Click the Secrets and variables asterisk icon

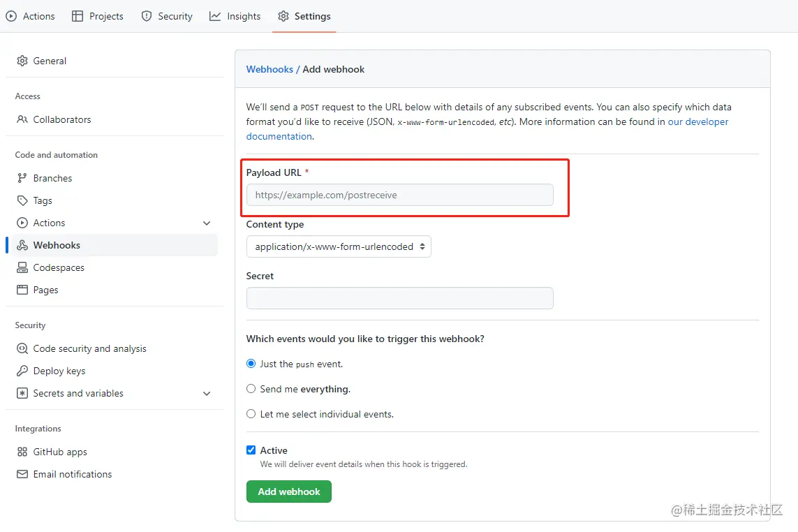click(22, 394)
